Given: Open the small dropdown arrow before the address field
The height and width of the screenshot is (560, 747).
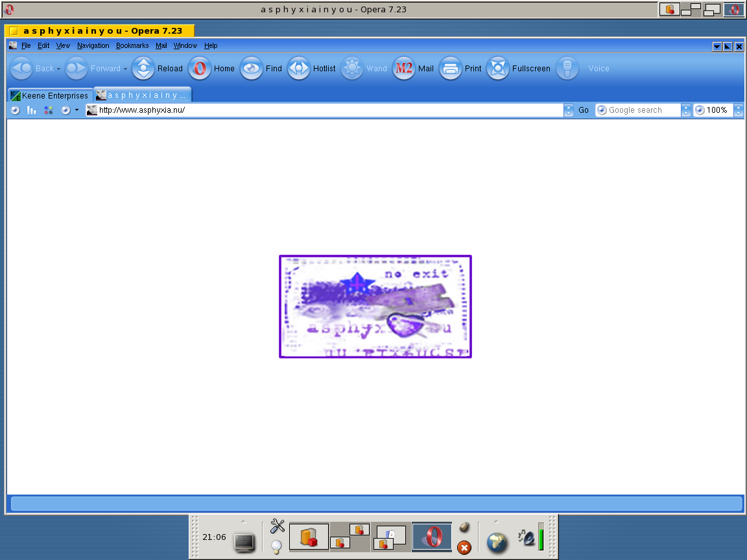Looking at the screenshot, I should 77,110.
